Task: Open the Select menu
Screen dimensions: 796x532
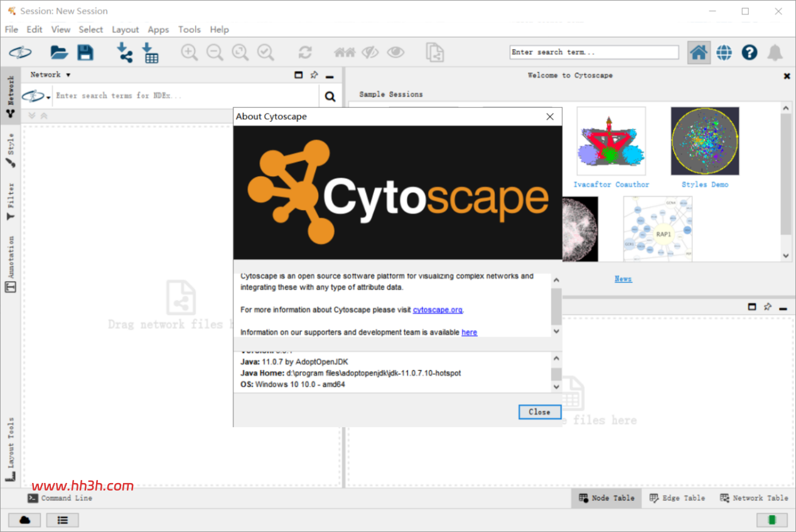Action: coord(91,29)
